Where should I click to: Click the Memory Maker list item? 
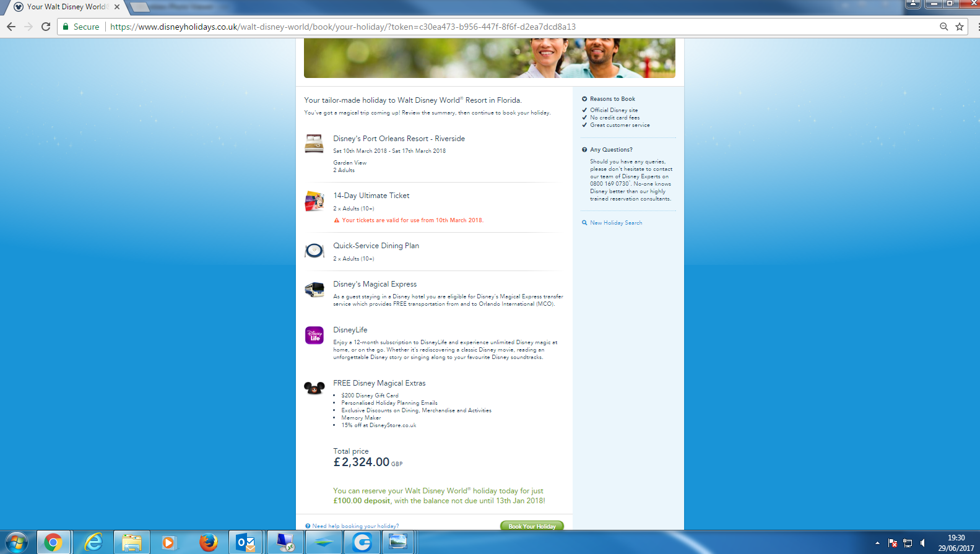point(361,418)
